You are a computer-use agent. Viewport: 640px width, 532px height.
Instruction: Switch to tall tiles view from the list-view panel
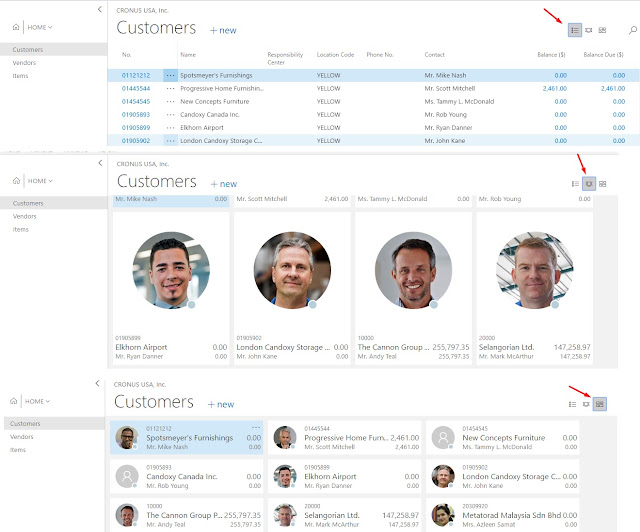pyautogui.click(x=589, y=30)
